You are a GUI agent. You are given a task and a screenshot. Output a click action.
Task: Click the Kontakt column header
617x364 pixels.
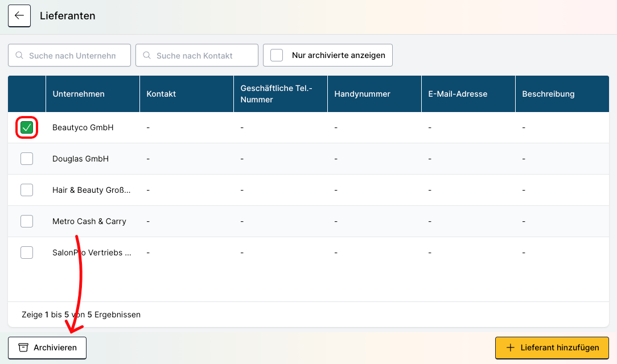point(161,94)
